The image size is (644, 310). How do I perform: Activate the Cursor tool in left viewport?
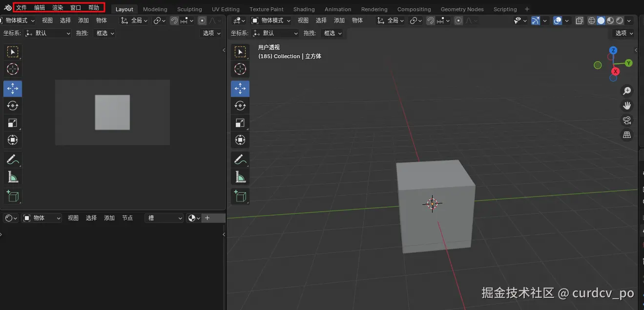[x=13, y=69]
